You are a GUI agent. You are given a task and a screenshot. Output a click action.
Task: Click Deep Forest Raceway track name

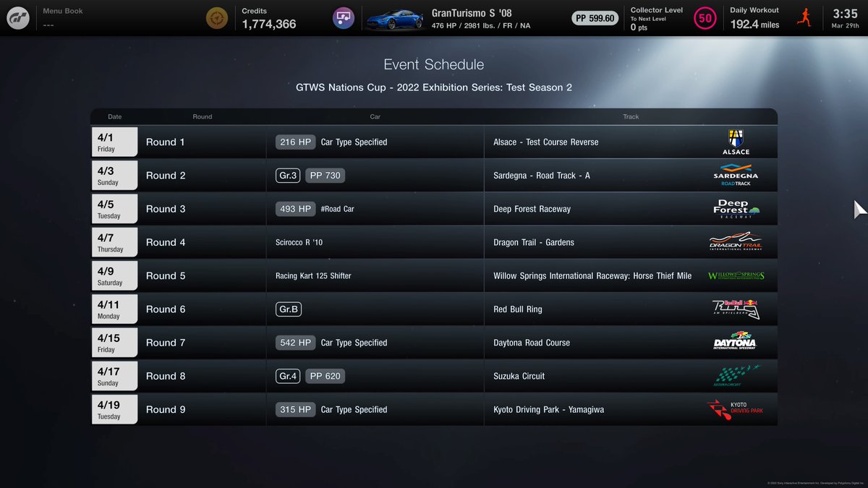tap(532, 209)
